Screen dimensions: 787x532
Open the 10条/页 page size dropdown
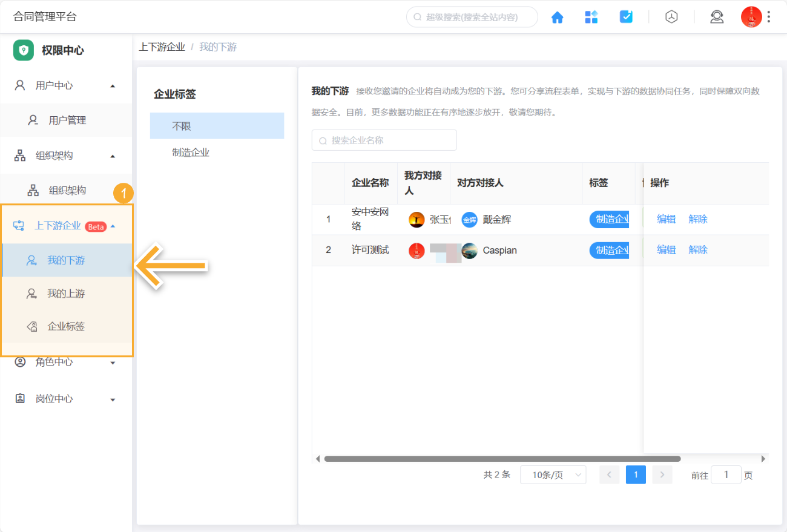pyautogui.click(x=552, y=475)
